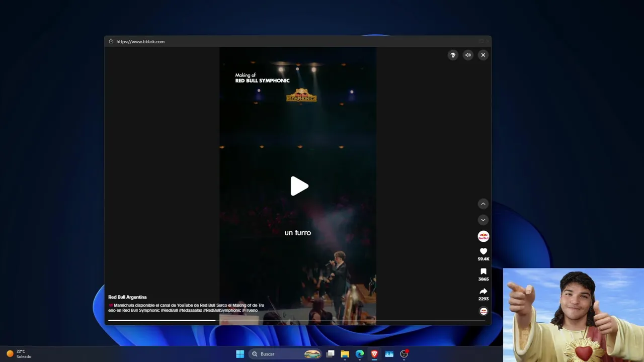Open File Explorer from the taskbar
The height and width of the screenshot is (362, 644).
tap(345, 354)
